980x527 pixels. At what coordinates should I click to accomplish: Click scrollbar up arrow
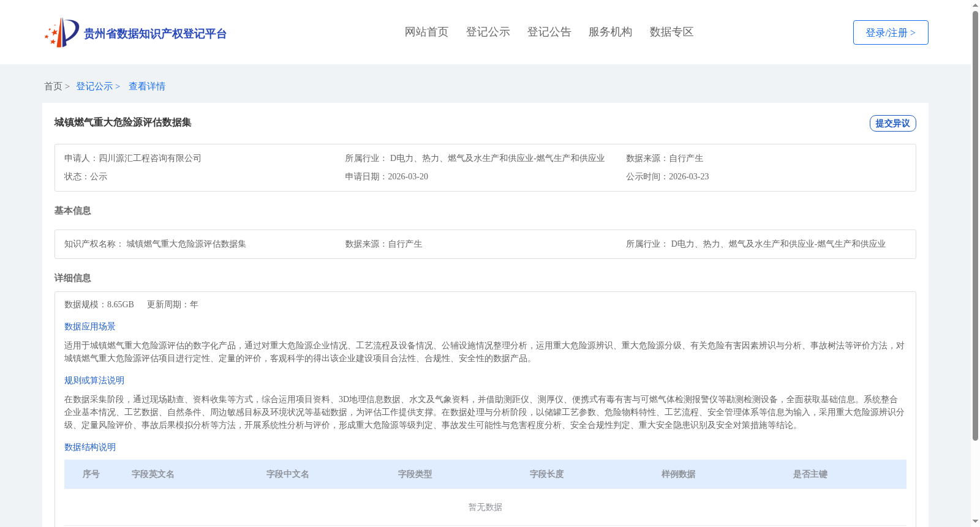click(x=975, y=5)
